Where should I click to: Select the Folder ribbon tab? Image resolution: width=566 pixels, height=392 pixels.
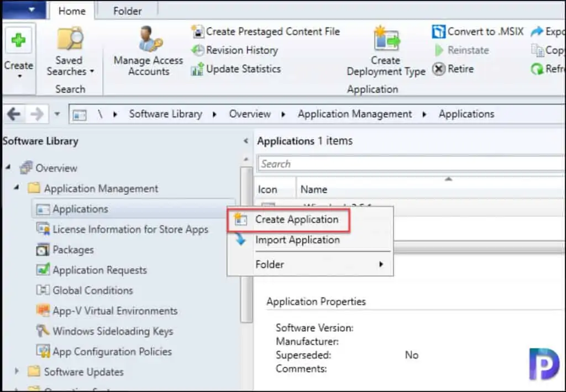128,11
